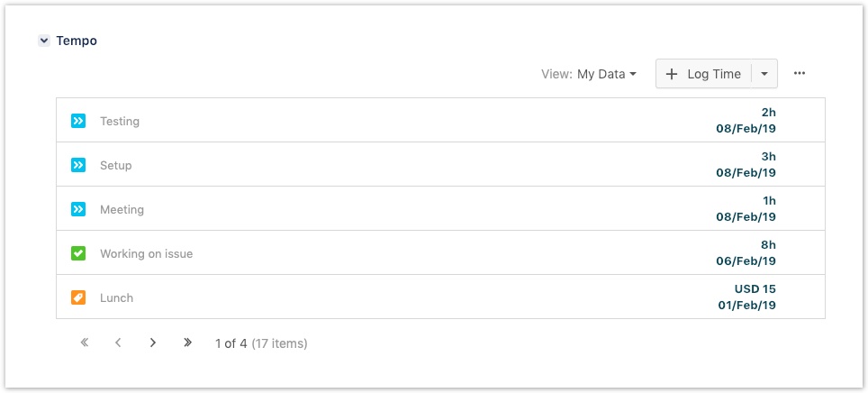The width and height of the screenshot is (868, 393).
Task: Click the Setup worklog type icon
Action: click(x=78, y=165)
